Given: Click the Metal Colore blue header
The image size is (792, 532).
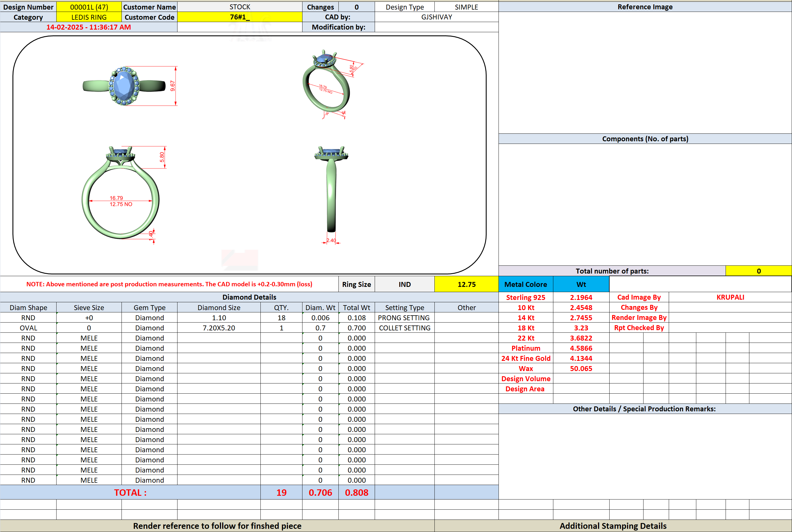Looking at the screenshot, I should pyautogui.click(x=526, y=284).
